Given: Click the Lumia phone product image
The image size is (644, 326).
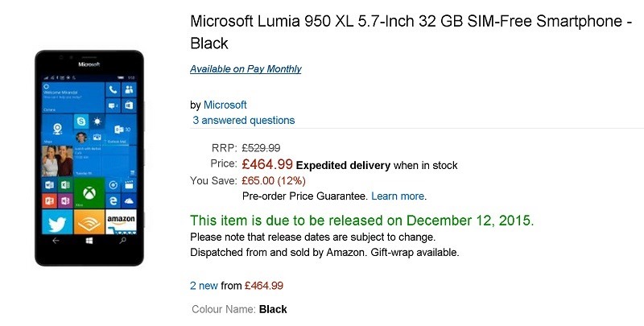Looking at the screenshot, I should (89, 158).
